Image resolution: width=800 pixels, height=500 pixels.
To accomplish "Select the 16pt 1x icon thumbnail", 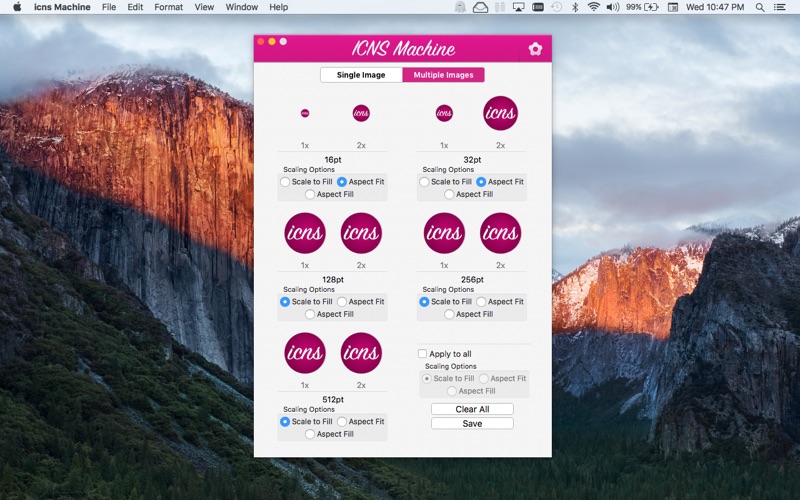I will click(x=305, y=113).
